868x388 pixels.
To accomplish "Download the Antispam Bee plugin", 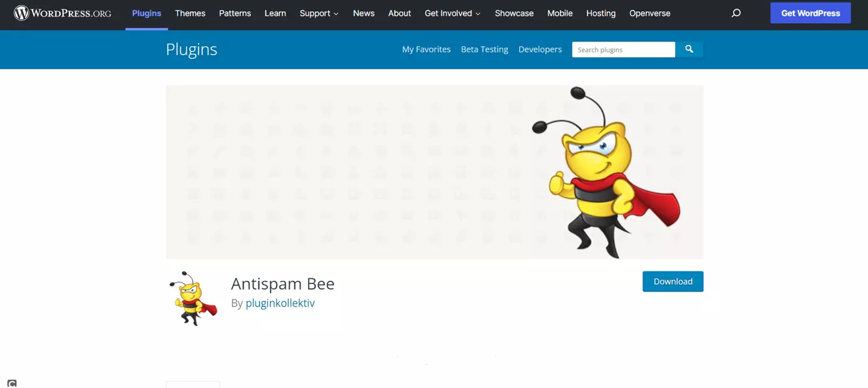I will click(673, 281).
